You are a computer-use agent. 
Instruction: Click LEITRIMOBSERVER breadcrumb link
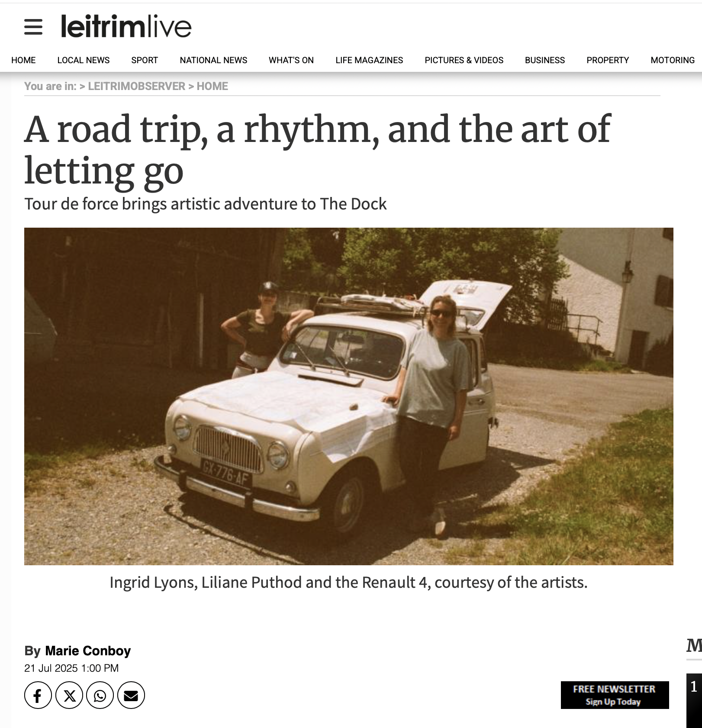[x=136, y=86]
